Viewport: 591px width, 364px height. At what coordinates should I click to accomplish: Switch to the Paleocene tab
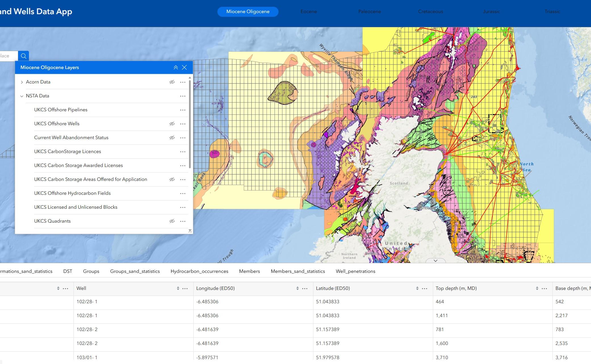(x=370, y=12)
